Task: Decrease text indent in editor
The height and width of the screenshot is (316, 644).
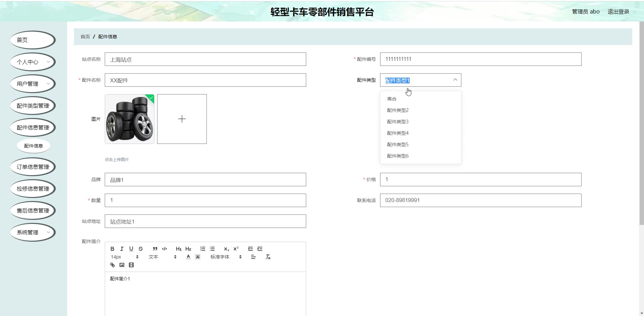Action: (250, 249)
